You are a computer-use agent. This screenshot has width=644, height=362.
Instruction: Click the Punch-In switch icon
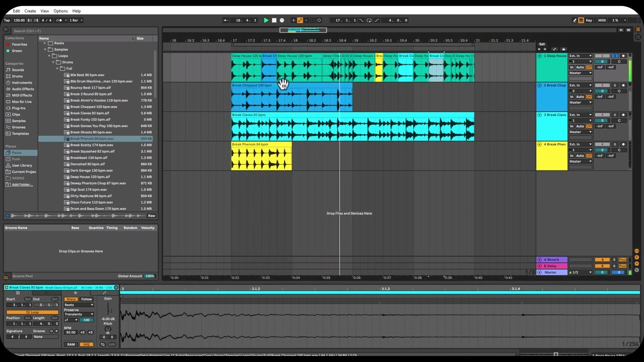[361, 20]
